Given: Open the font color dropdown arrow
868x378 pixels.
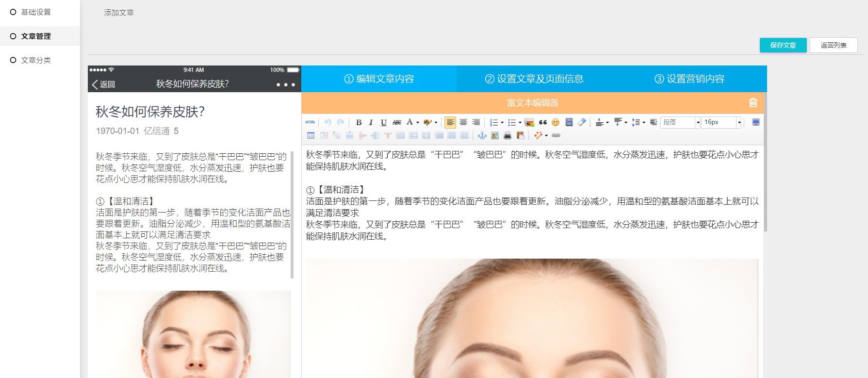Looking at the screenshot, I should click(x=418, y=122).
